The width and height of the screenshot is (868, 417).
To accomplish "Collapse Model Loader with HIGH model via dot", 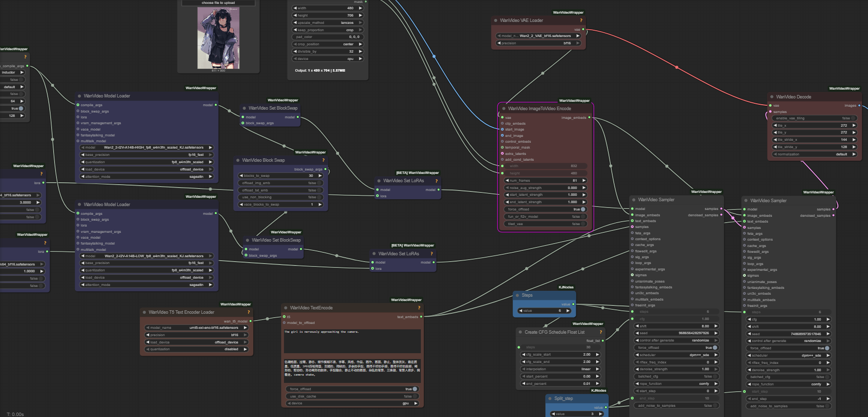I will coord(79,96).
